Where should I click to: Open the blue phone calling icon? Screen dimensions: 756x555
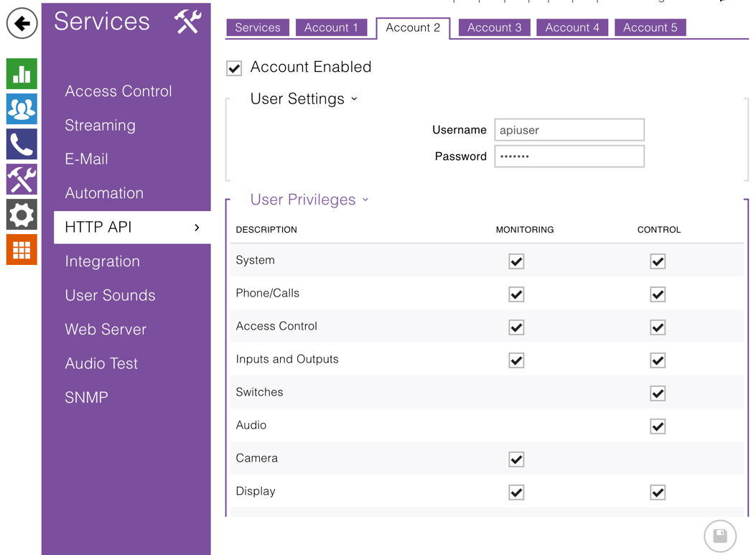tap(22, 144)
